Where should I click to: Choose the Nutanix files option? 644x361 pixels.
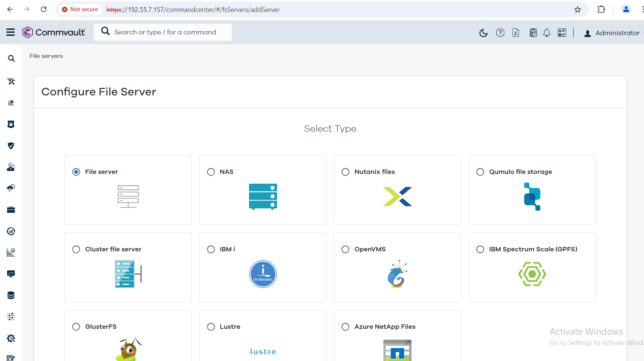[x=346, y=172]
